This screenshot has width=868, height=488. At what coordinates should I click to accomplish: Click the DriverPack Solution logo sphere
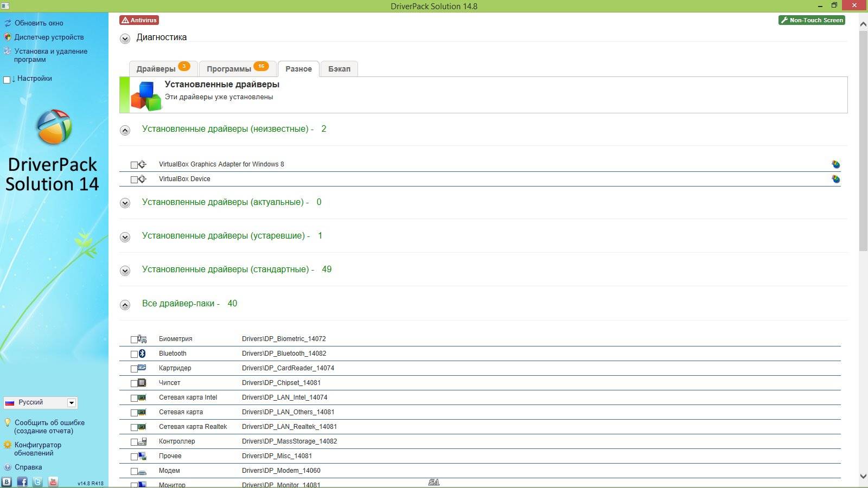(54, 127)
